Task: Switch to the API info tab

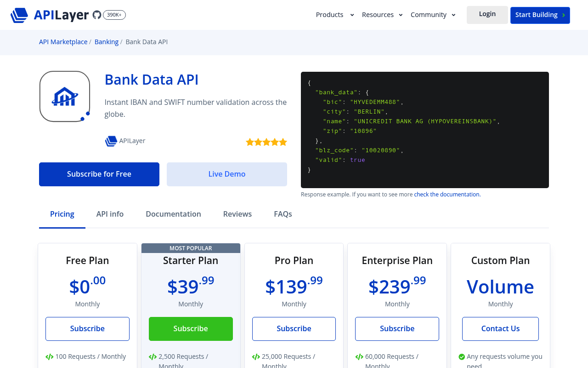Action: point(110,214)
